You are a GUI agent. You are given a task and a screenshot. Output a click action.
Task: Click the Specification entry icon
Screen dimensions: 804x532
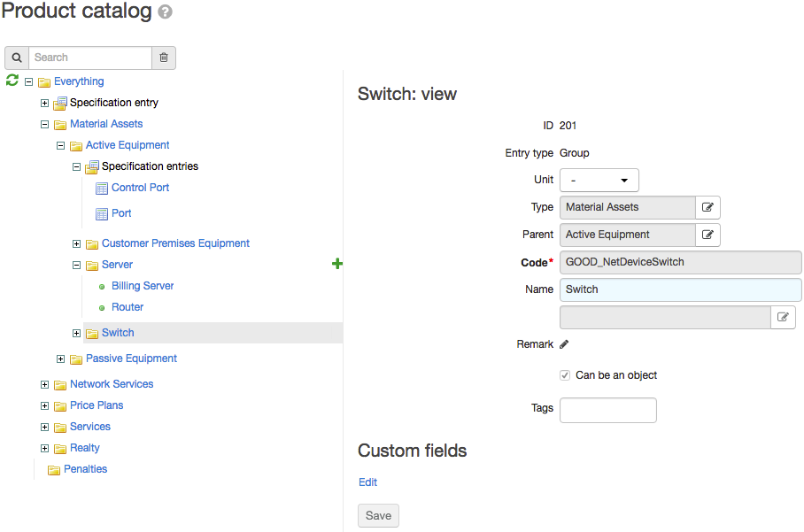(60, 103)
